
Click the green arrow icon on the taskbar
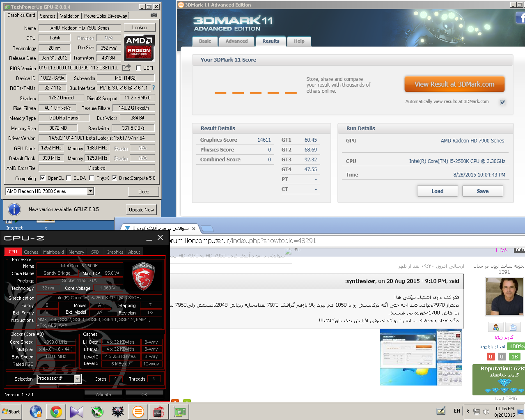pyautogui.click(x=97, y=411)
